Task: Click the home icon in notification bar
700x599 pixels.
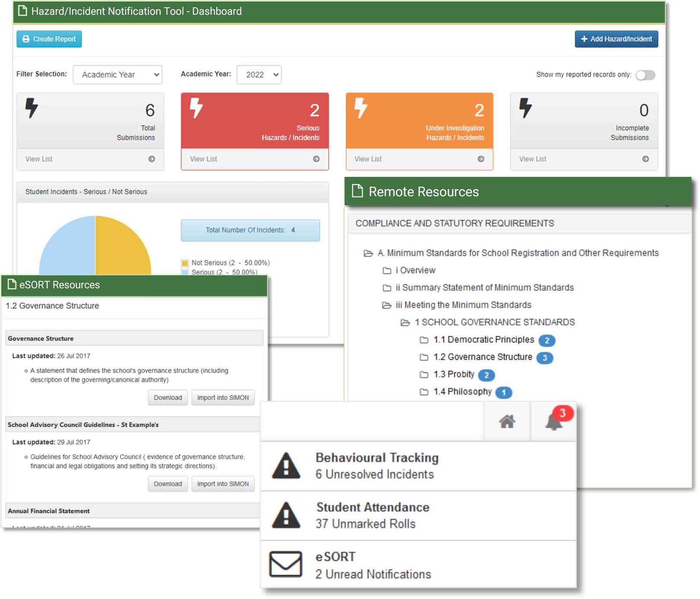Action: [507, 421]
